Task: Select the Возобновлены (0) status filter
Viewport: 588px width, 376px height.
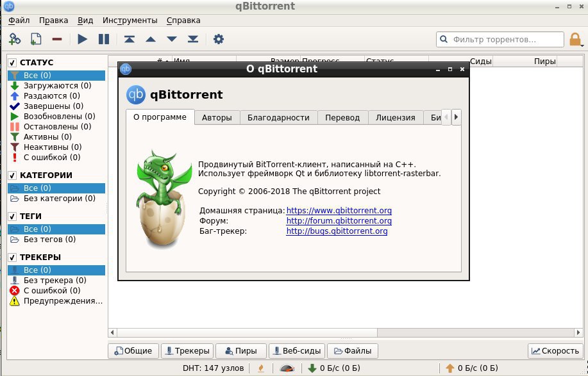Action: point(56,117)
